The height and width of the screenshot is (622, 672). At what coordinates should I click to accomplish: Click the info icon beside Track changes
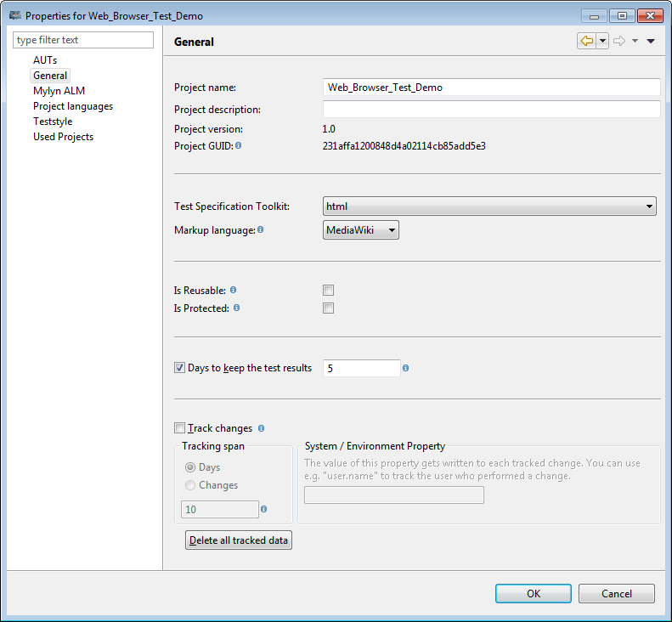pyautogui.click(x=261, y=428)
